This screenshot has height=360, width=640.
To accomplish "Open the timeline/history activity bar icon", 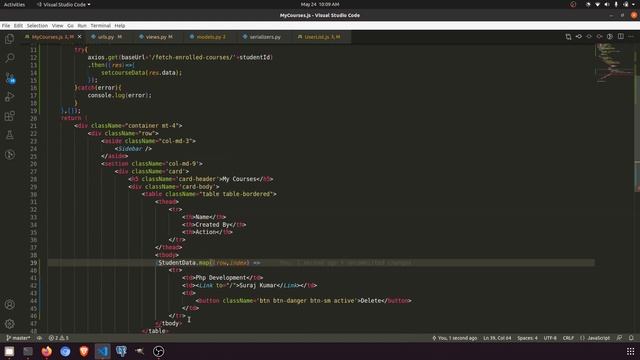I will (9, 155).
